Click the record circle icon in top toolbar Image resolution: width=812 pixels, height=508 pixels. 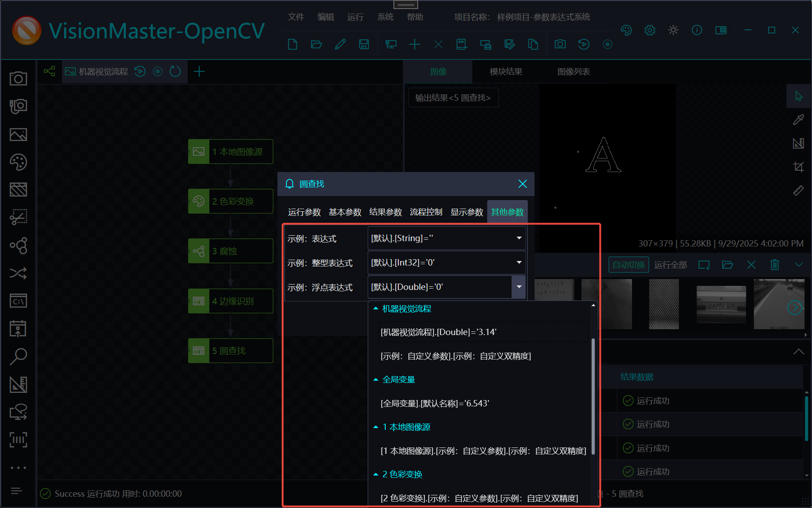608,44
